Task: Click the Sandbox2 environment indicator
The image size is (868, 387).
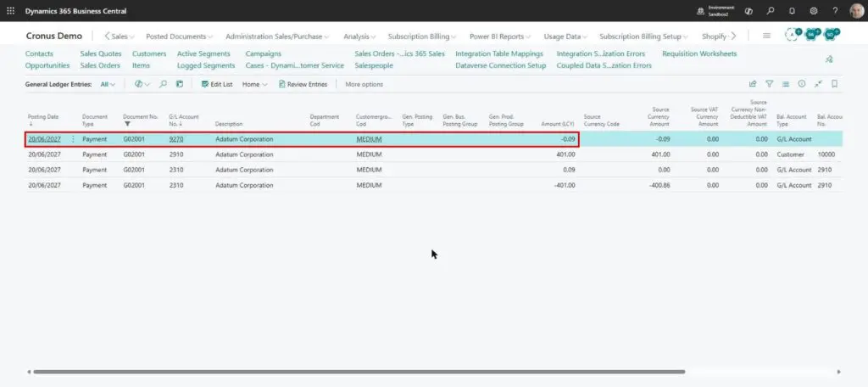Action: [x=715, y=10]
